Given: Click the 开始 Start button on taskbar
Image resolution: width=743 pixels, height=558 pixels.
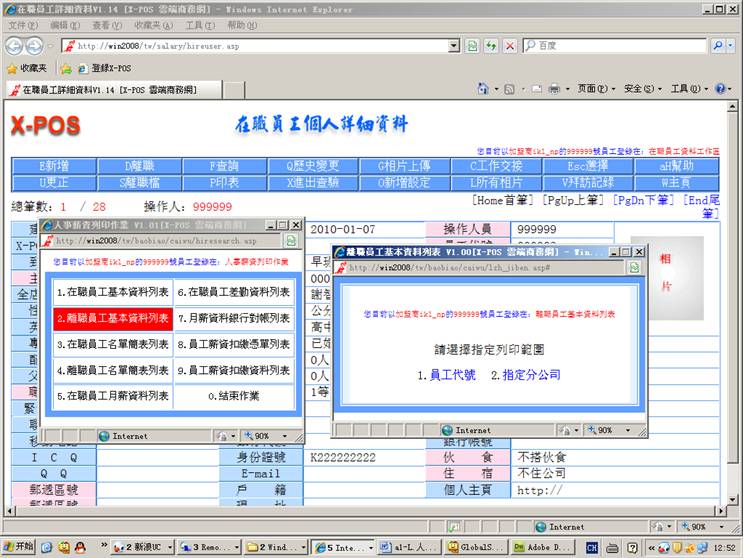Looking at the screenshot, I should (18, 547).
